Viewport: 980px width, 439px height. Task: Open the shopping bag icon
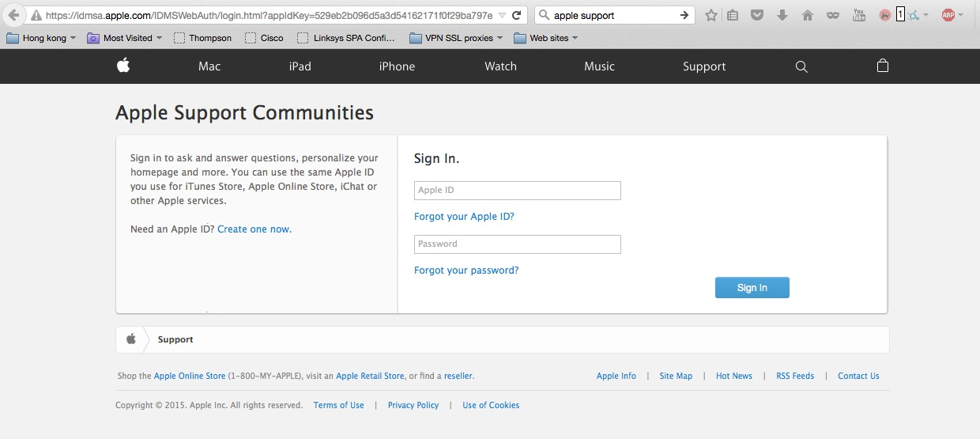click(883, 66)
